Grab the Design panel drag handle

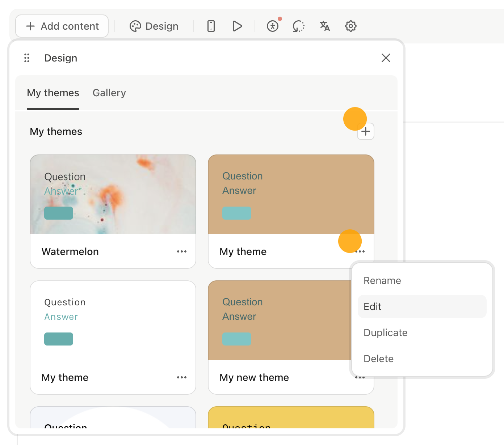click(x=27, y=58)
